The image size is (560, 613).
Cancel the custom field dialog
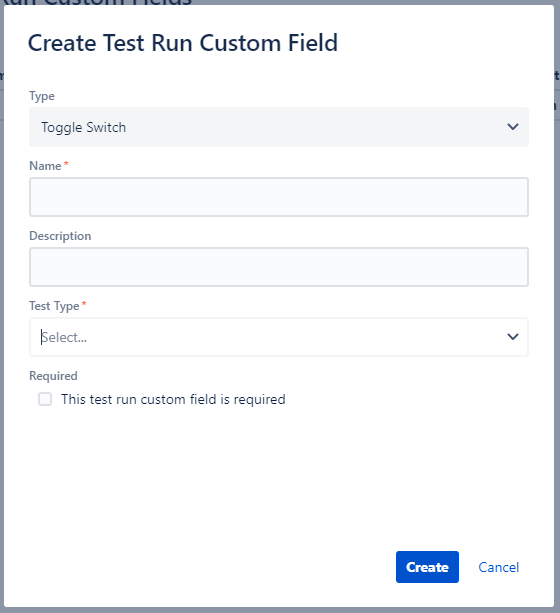(x=499, y=567)
